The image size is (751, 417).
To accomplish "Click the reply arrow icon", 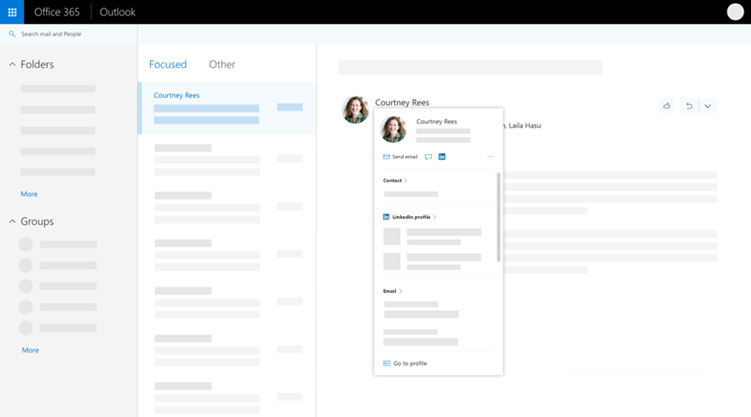I will [688, 106].
